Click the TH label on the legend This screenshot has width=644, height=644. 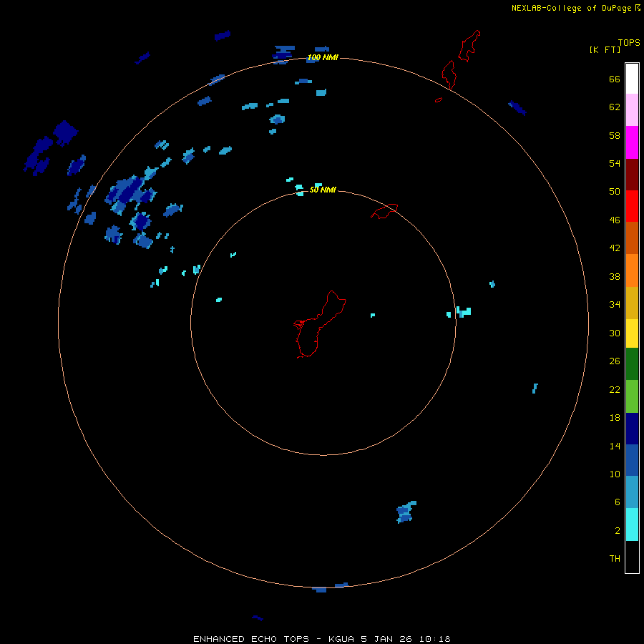point(615,558)
